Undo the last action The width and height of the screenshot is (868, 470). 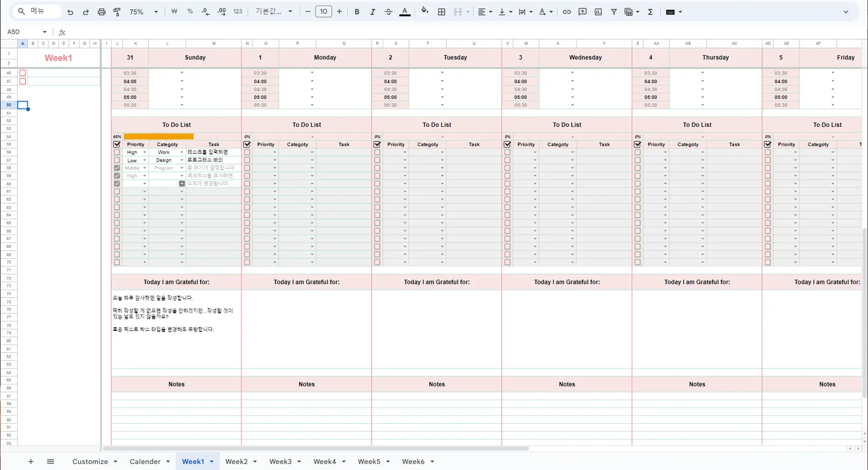(70, 12)
